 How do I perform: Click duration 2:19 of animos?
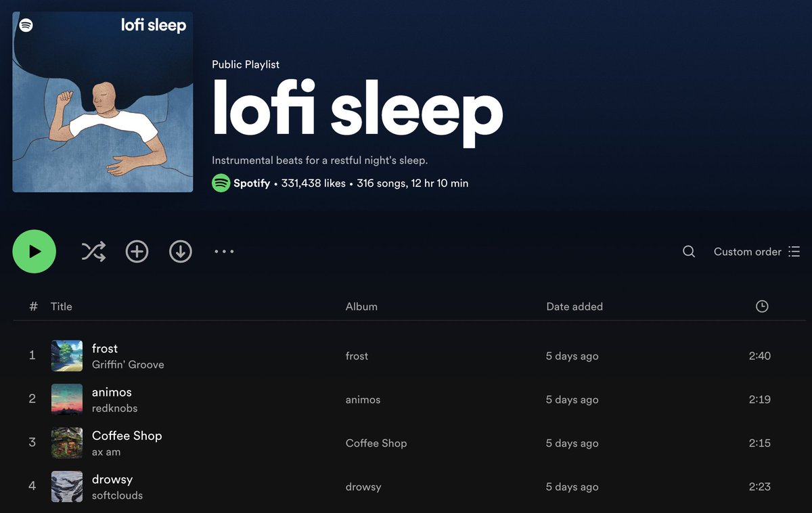(760, 399)
